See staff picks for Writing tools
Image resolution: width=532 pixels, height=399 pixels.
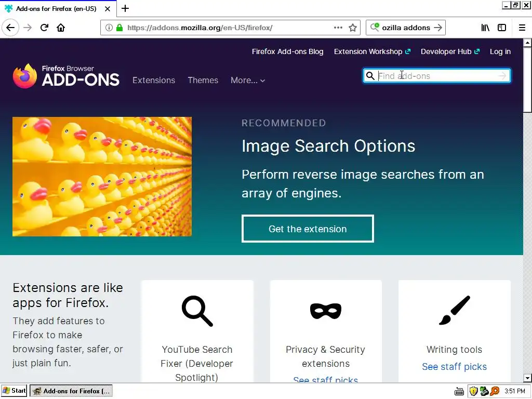(454, 367)
